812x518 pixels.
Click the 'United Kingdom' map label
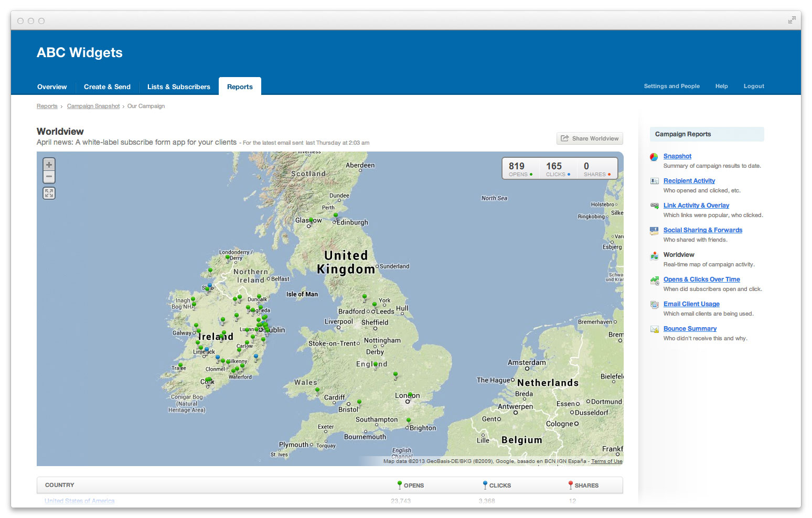coord(346,262)
